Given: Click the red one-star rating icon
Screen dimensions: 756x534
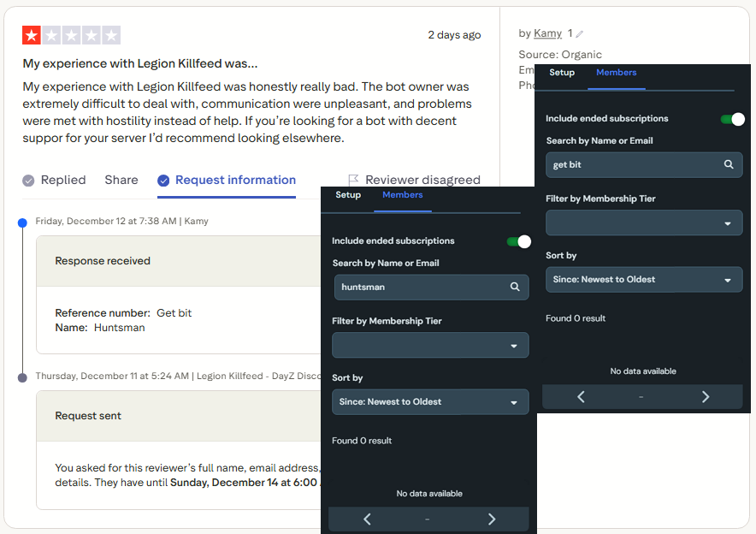Looking at the screenshot, I should (x=32, y=35).
